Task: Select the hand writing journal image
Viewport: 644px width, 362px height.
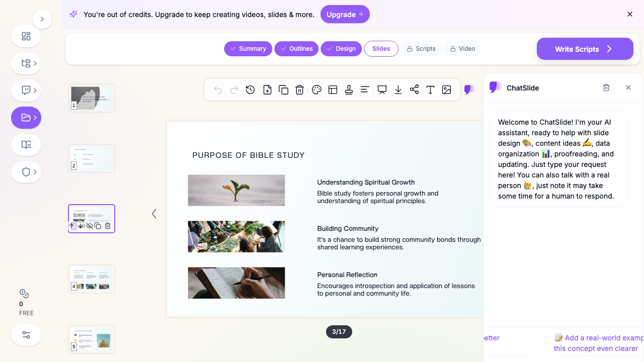Action: pos(236,283)
